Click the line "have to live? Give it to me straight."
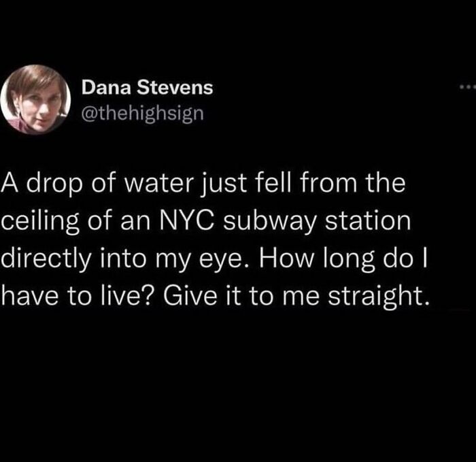The image size is (476, 462). point(216,297)
